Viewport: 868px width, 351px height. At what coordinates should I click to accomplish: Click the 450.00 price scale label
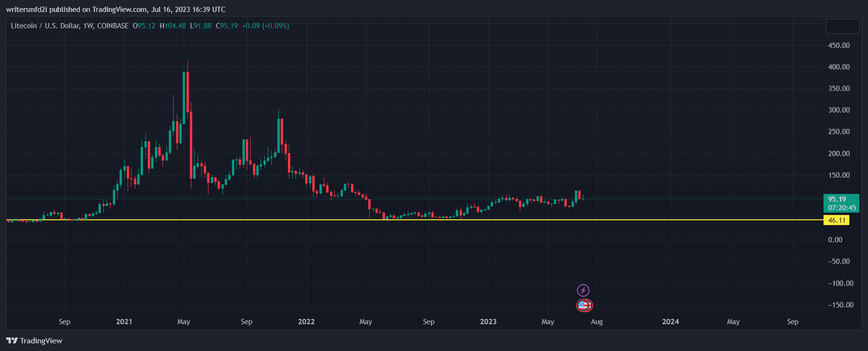click(x=839, y=45)
